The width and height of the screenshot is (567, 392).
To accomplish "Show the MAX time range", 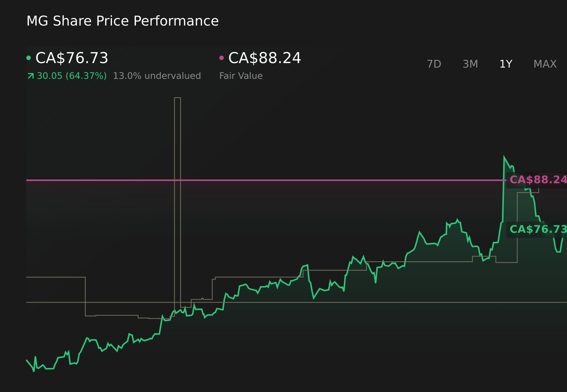I will coord(545,64).
